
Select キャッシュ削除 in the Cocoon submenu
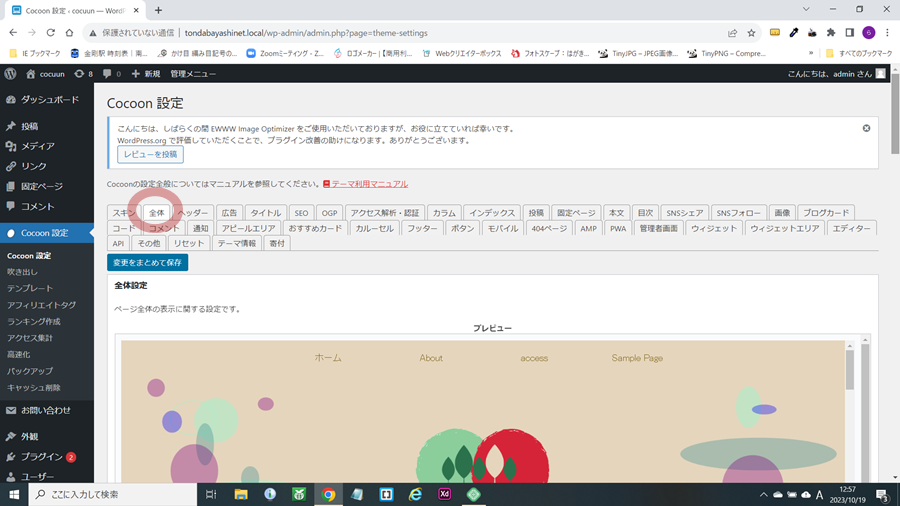click(34, 387)
